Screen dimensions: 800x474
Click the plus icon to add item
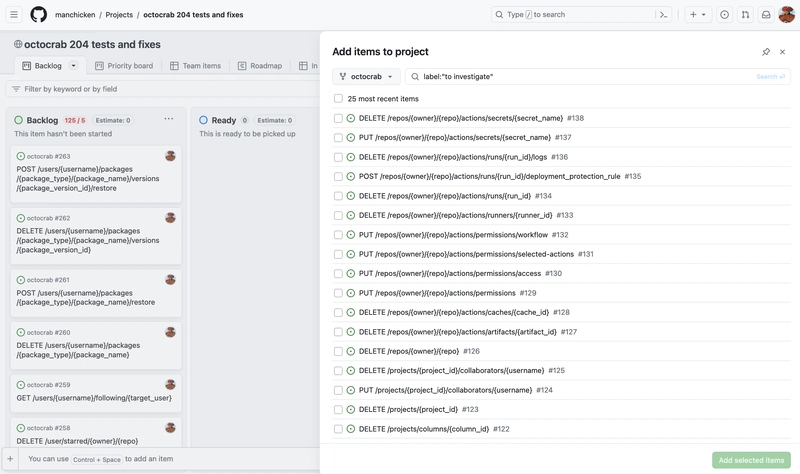point(10,459)
